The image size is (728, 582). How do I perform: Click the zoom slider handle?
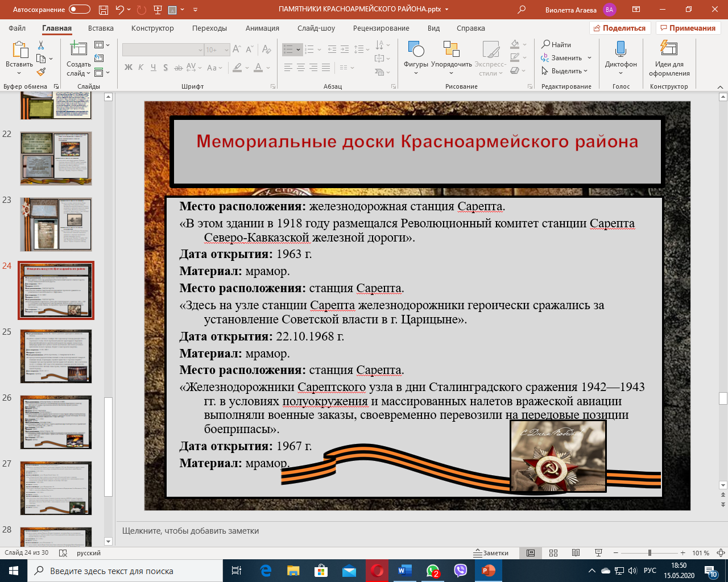pos(650,553)
